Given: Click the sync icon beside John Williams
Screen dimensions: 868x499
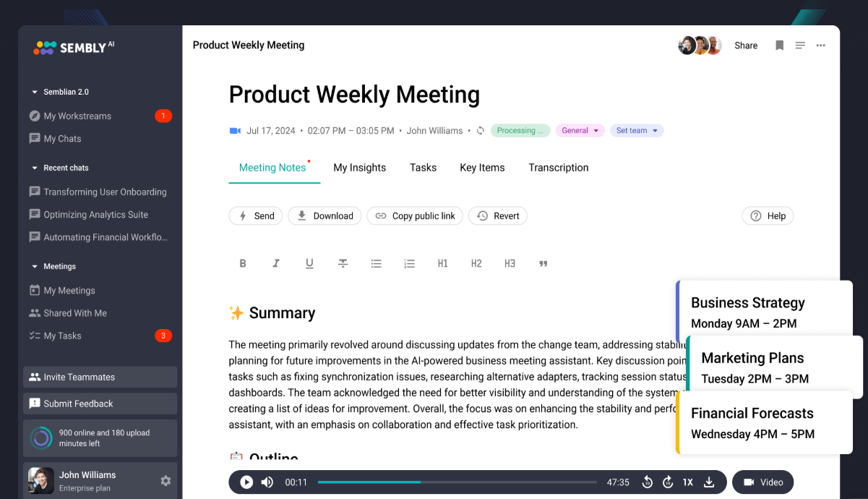Looking at the screenshot, I should [x=480, y=131].
